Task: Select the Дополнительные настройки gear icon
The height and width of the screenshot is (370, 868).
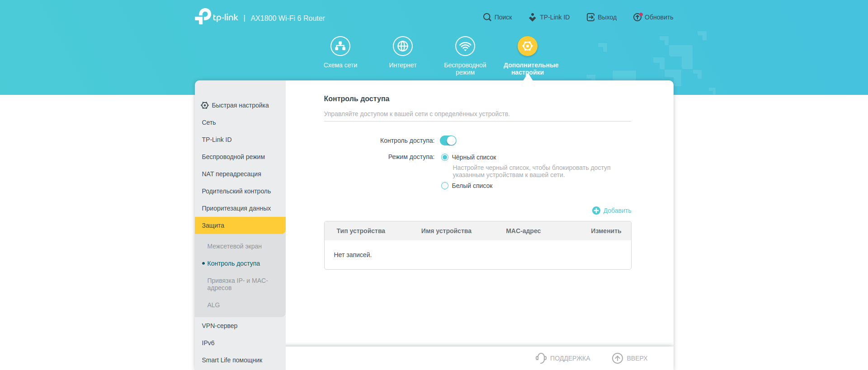Action: (x=527, y=46)
